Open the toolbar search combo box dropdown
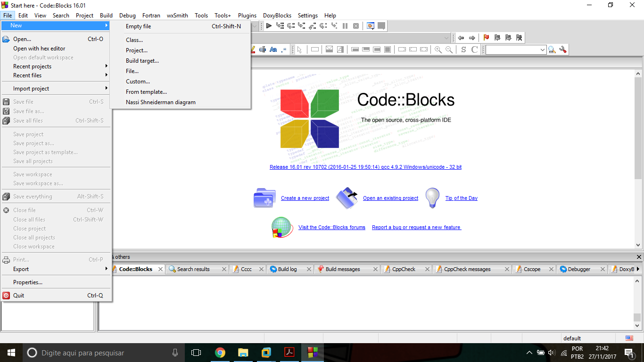The width and height of the screenshot is (644, 362). (x=543, y=49)
